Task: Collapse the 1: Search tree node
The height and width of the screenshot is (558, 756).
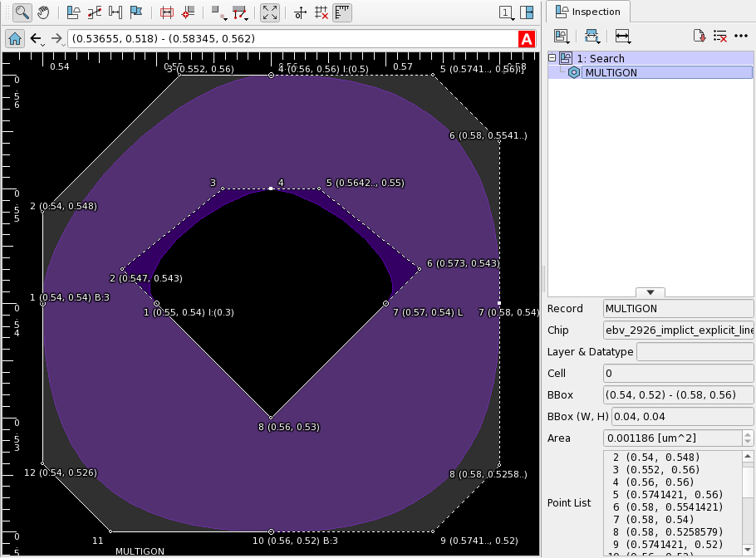Action: [x=552, y=58]
